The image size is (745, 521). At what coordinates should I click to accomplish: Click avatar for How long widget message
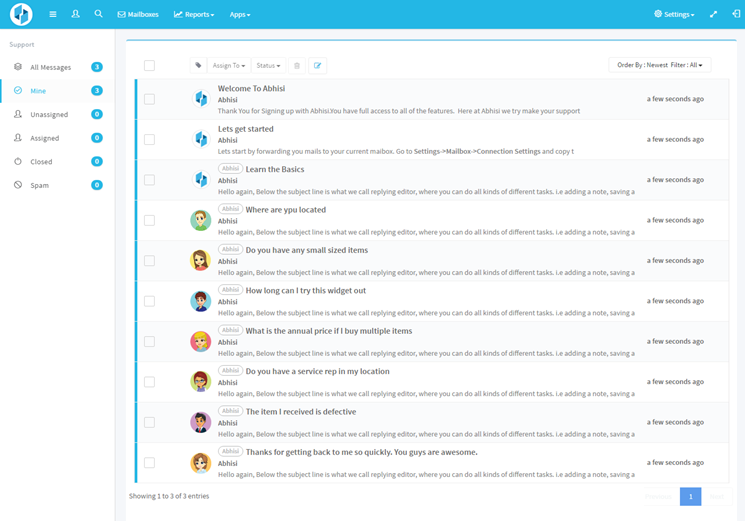point(201,301)
